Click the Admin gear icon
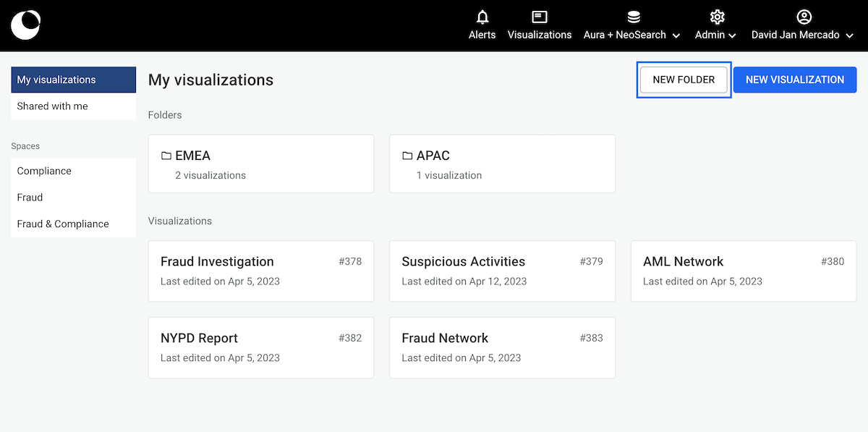Image resolution: width=868 pixels, height=432 pixels. (717, 17)
